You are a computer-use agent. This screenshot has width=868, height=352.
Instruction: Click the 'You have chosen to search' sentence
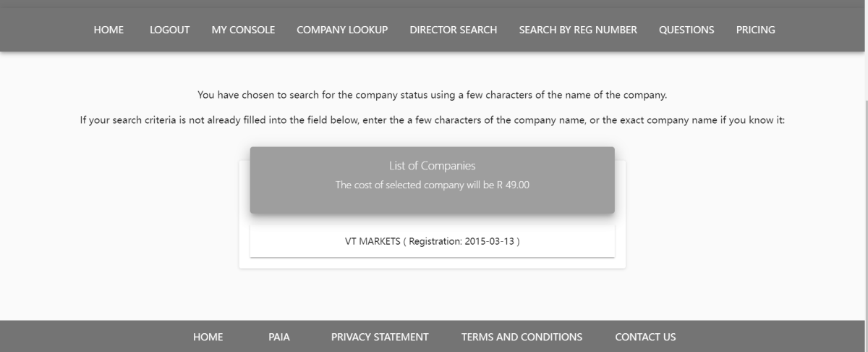click(432, 95)
